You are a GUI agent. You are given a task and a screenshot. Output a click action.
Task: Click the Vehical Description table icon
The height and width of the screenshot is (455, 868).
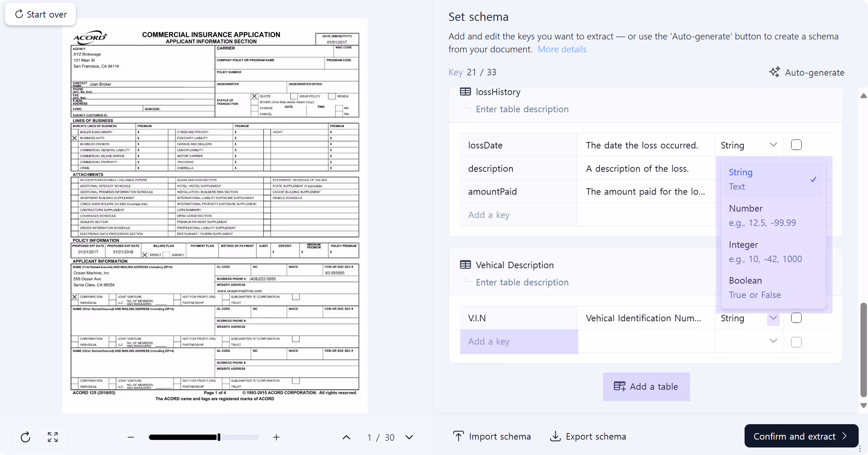click(x=465, y=265)
